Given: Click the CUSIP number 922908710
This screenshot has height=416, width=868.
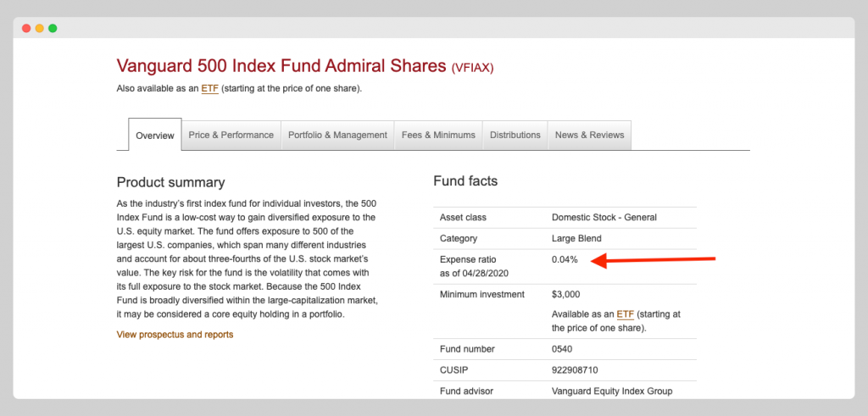Looking at the screenshot, I should (576, 370).
